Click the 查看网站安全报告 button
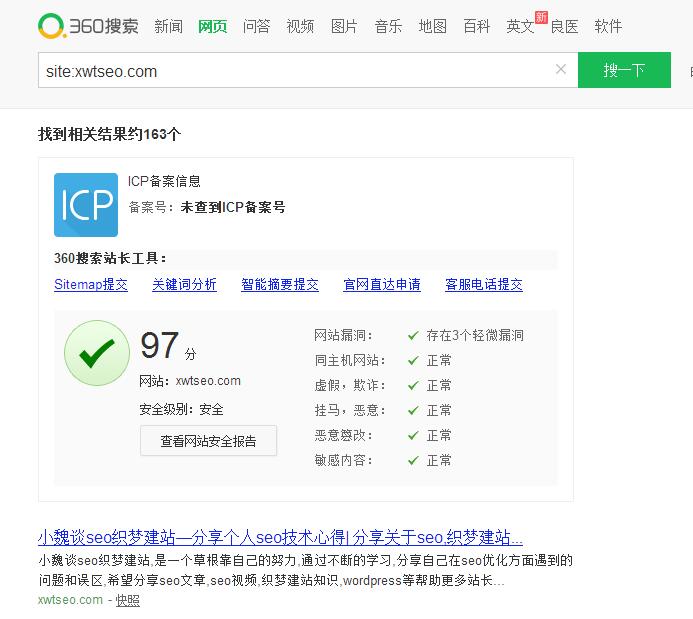Viewport: 693px width, 619px height. [x=209, y=441]
